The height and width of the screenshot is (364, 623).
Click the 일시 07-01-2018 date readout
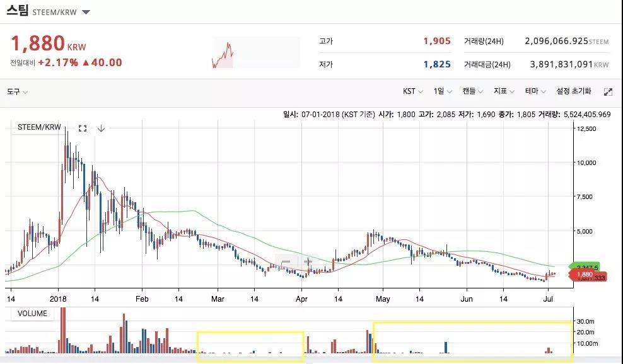[x=329, y=115]
